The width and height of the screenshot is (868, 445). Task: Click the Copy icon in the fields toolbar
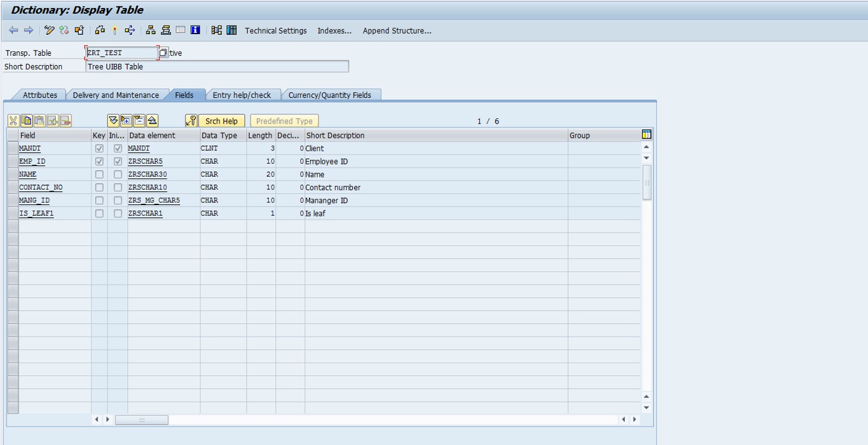[25, 121]
